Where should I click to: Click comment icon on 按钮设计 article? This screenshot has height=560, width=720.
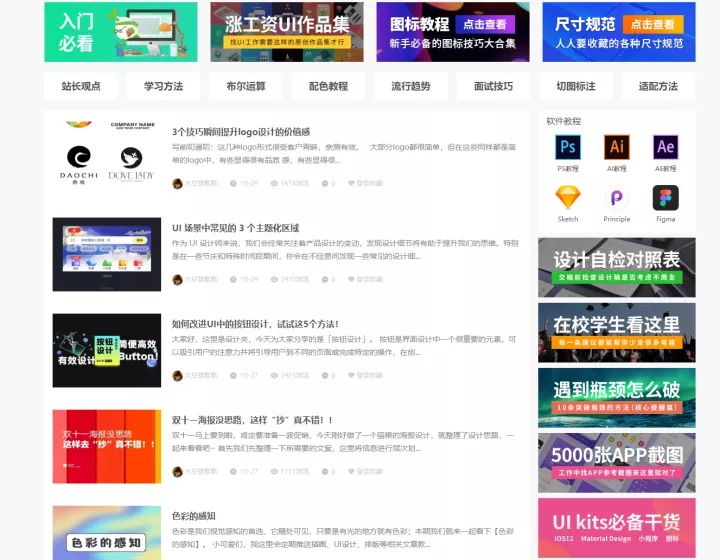(x=325, y=375)
